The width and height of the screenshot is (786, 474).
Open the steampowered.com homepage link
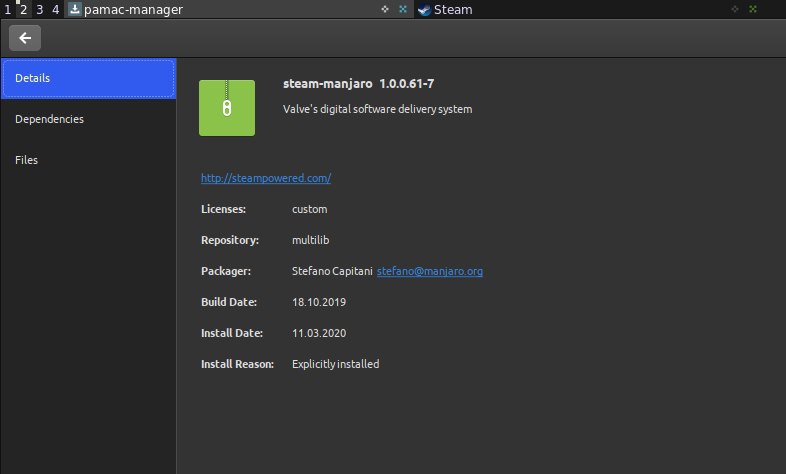(x=266, y=178)
